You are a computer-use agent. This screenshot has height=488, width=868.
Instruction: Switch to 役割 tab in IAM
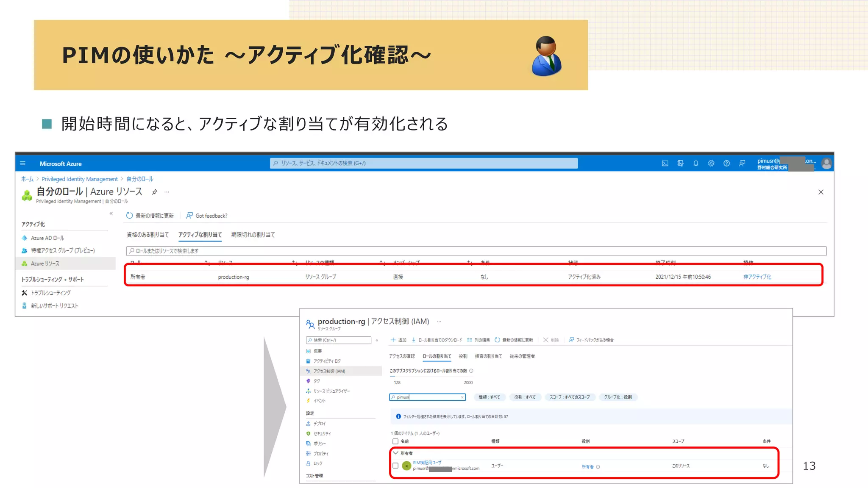[463, 356]
